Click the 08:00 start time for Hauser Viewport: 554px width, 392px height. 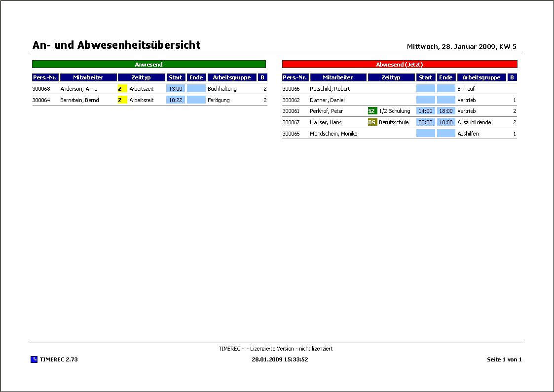(x=425, y=122)
